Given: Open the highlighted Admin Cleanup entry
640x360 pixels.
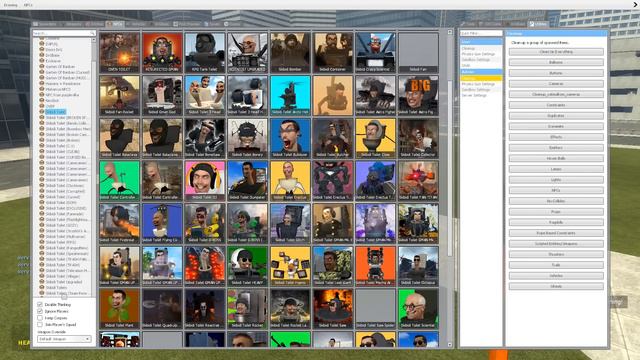Looking at the screenshot, I should point(481,78).
